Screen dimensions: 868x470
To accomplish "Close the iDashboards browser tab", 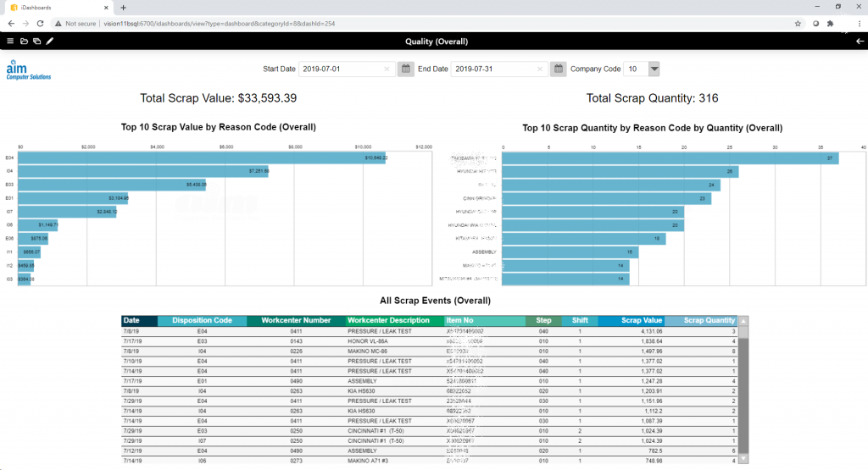I will click(106, 8).
